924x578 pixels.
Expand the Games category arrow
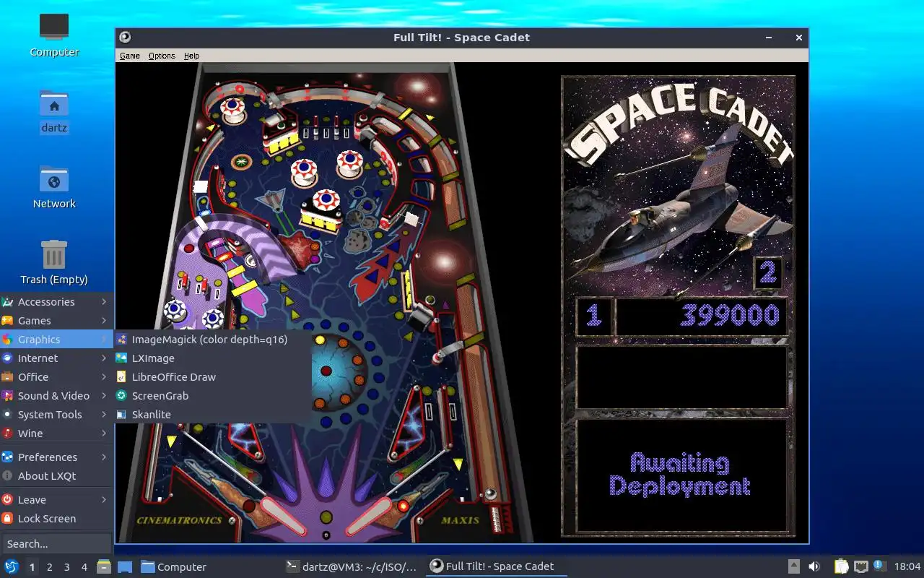104,321
